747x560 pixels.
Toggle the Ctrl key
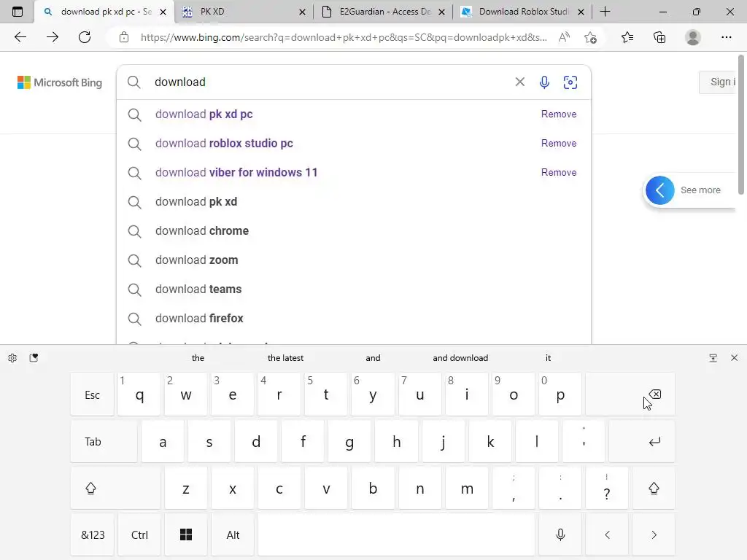click(x=139, y=534)
